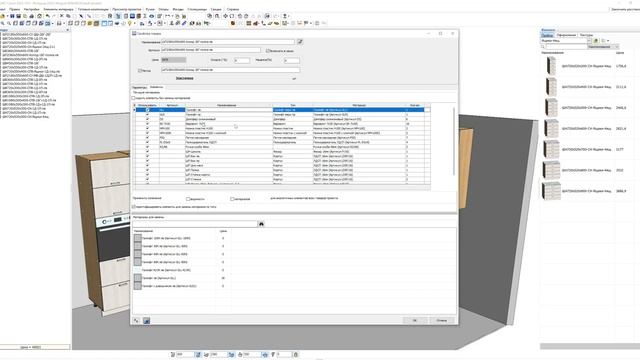This screenshot has height=360, width=640.
Task: Open the Правка menu
Action: pyautogui.click(x=15, y=9)
